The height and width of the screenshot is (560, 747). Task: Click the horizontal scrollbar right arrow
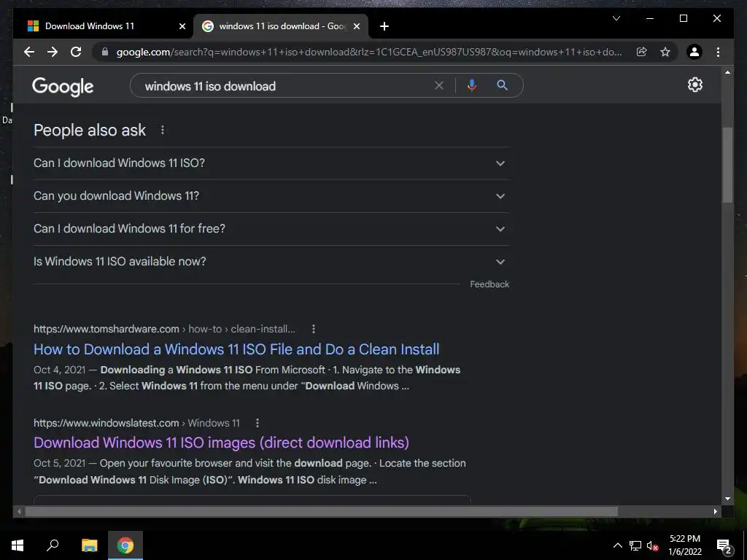715,511
